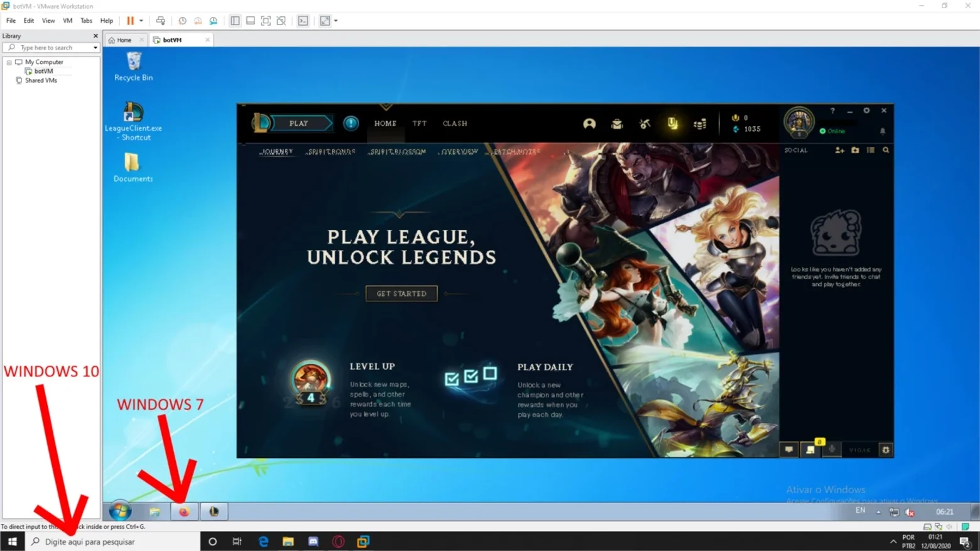Open the League Profile icon

click(x=589, y=124)
